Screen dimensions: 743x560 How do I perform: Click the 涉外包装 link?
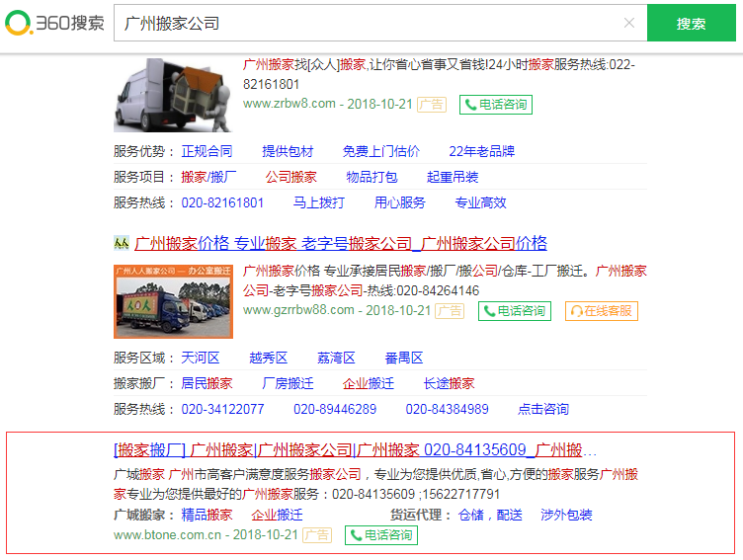tap(566, 515)
